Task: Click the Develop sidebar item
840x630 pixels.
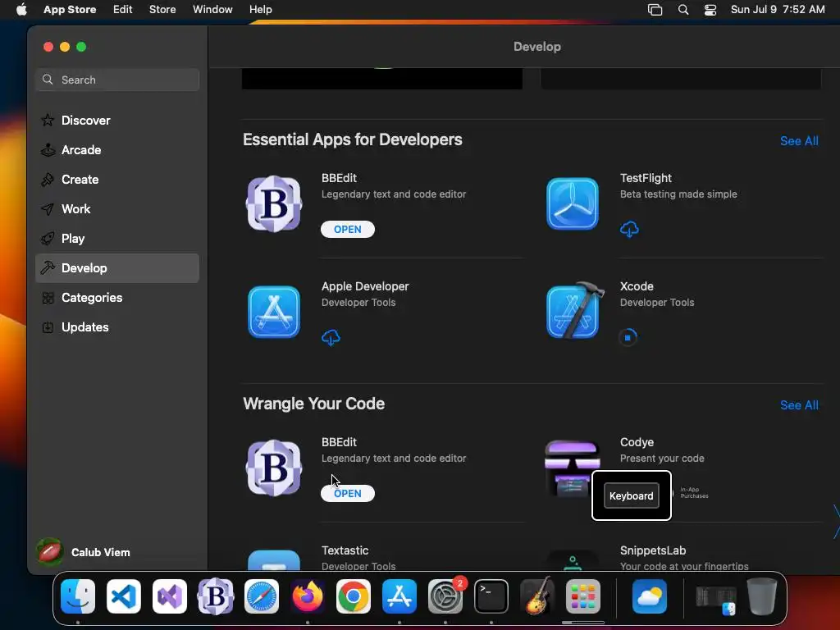Action: pyautogui.click(x=116, y=268)
